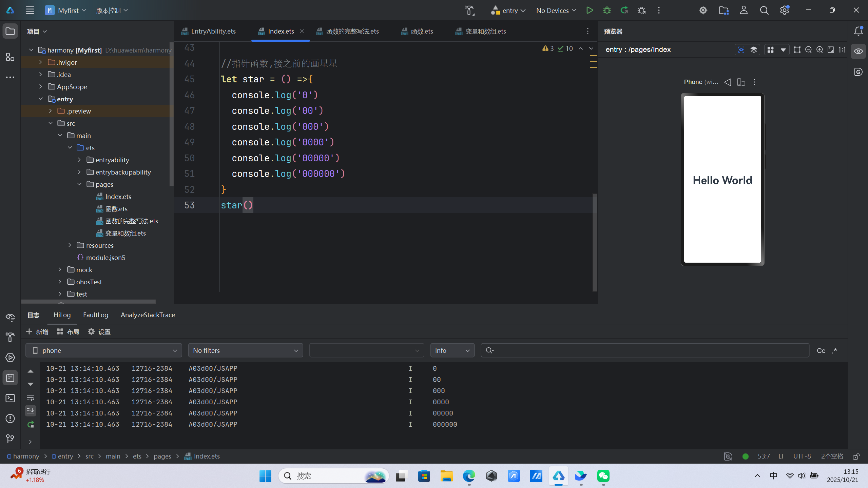Toggle match case Cc in log search

[821, 351]
